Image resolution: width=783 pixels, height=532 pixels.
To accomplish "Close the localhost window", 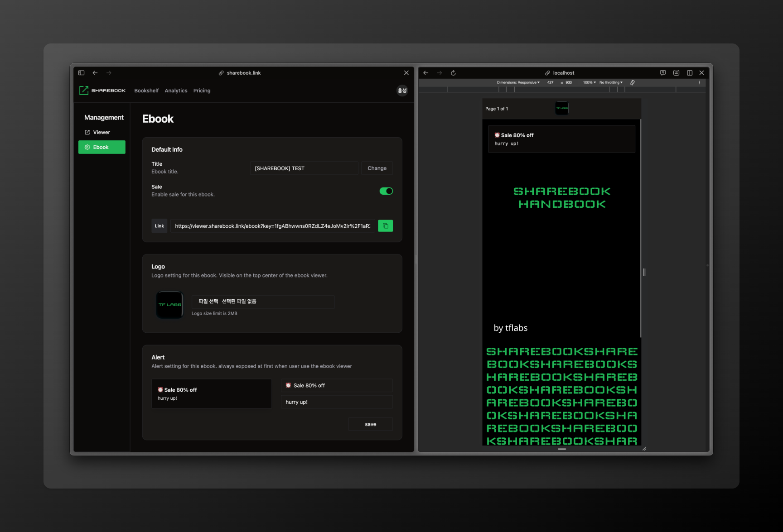I will click(702, 73).
